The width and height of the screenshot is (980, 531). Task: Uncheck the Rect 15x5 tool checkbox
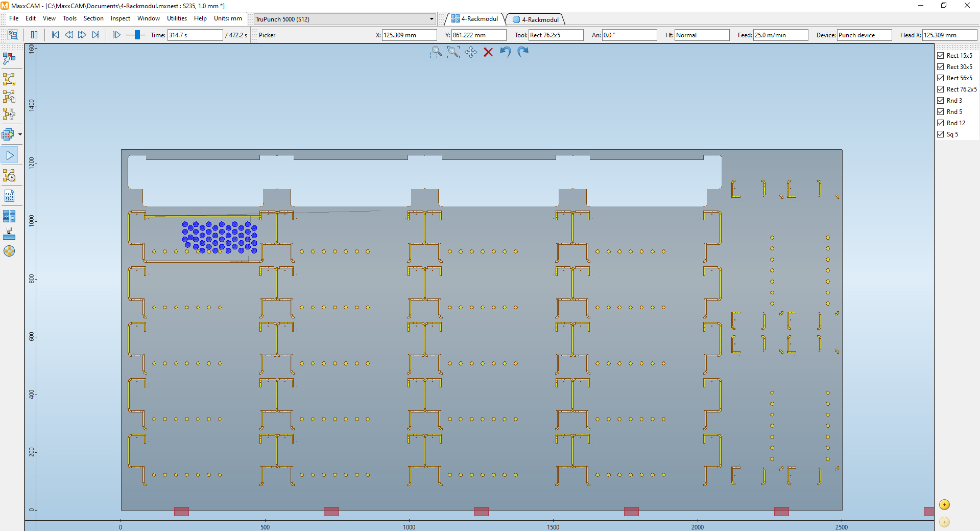pos(941,56)
